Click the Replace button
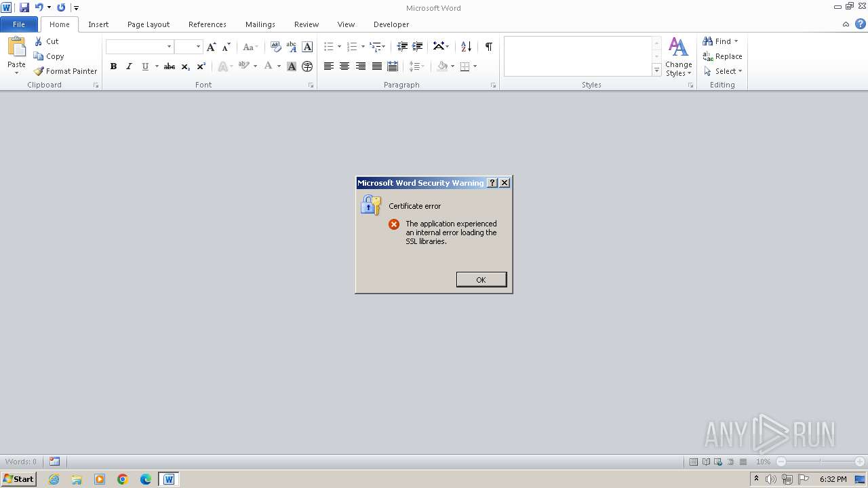Viewport: 868px width, 488px height. click(x=723, y=56)
